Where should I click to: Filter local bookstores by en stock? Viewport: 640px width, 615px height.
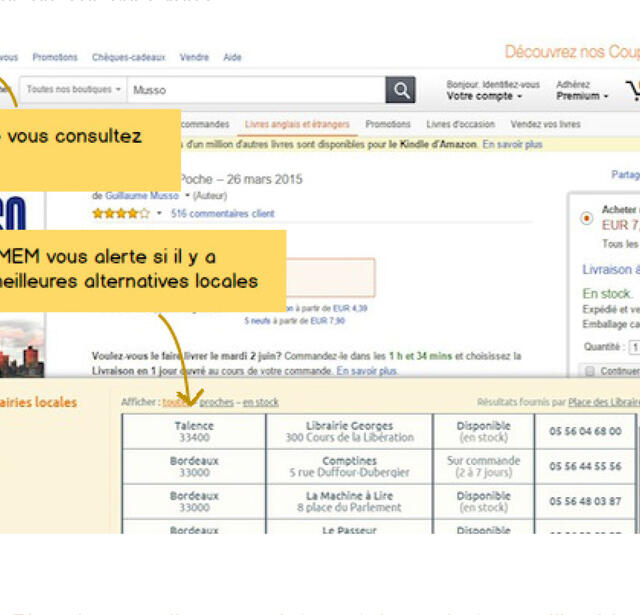click(261, 402)
